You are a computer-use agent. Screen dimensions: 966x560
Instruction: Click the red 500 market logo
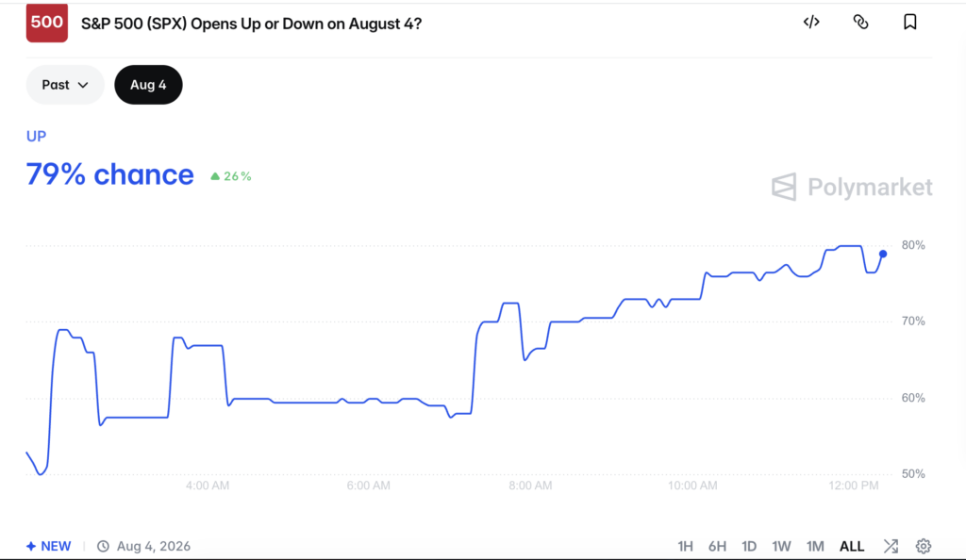[x=47, y=23]
